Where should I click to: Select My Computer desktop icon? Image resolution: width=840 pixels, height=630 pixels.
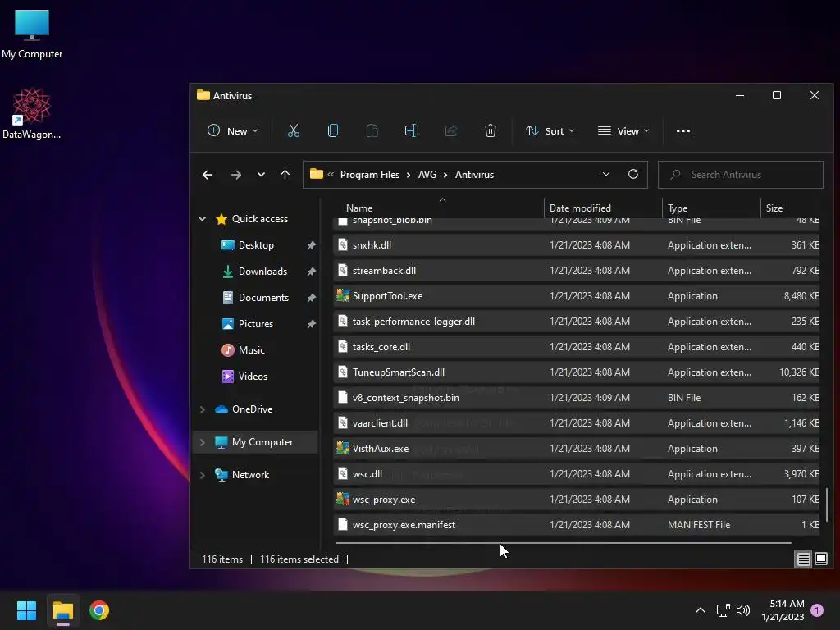32,34
